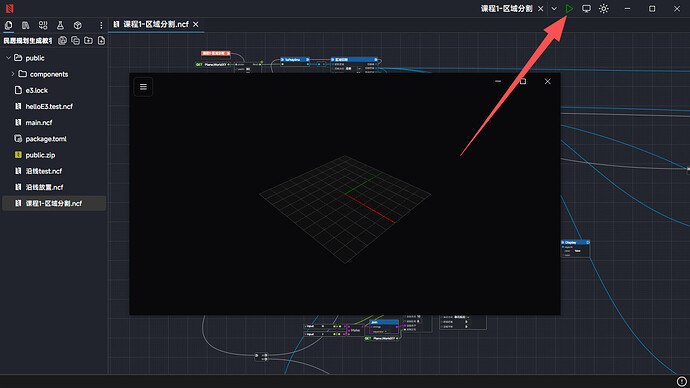Click the copy/collapse-all files toolbar icon
The height and width of the screenshot is (388, 690).
point(75,40)
